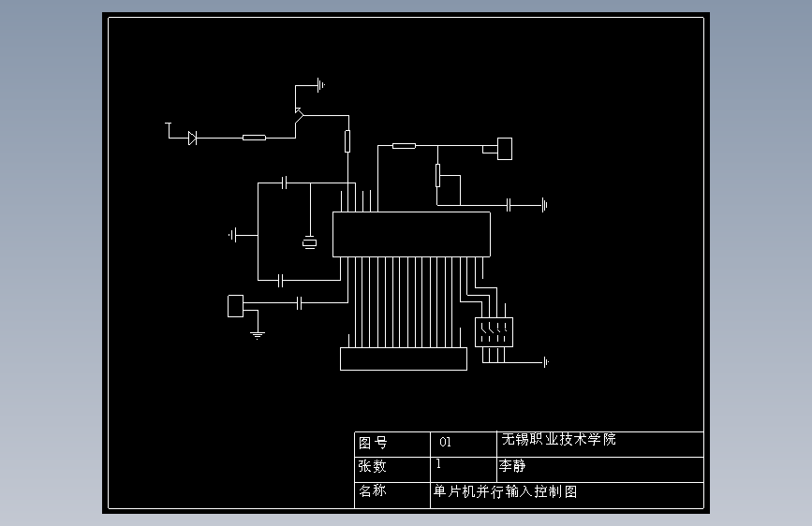Select the diode symbol in the schematic
The height and width of the screenshot is (526, 812).
[192, 138]
